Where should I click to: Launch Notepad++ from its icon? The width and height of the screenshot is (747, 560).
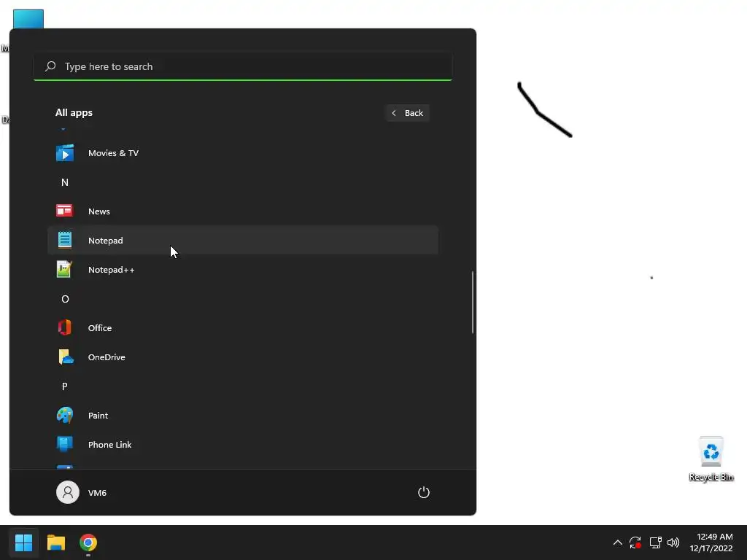pyautogui.click(x=65, y=270)
